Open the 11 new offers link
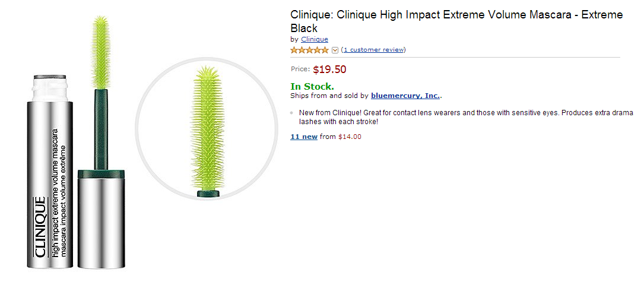Image resolution: width=644 pixels, height=288 pixels. (304, 137)
